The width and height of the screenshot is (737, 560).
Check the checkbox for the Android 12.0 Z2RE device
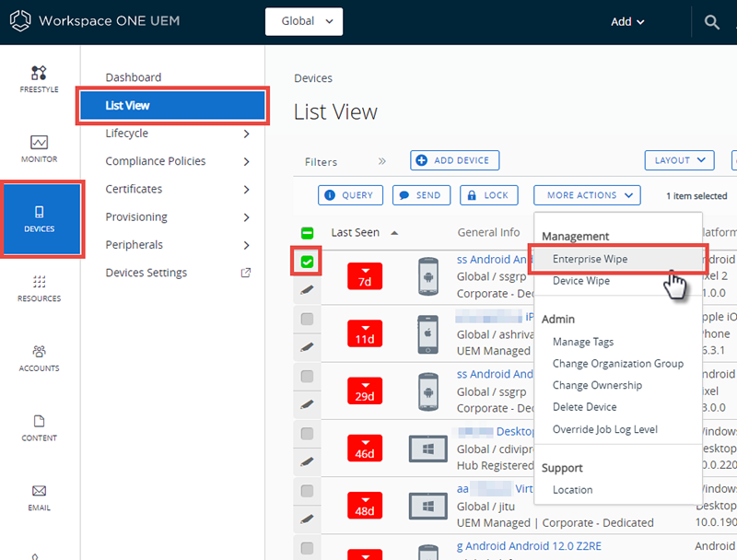point(307,548)
